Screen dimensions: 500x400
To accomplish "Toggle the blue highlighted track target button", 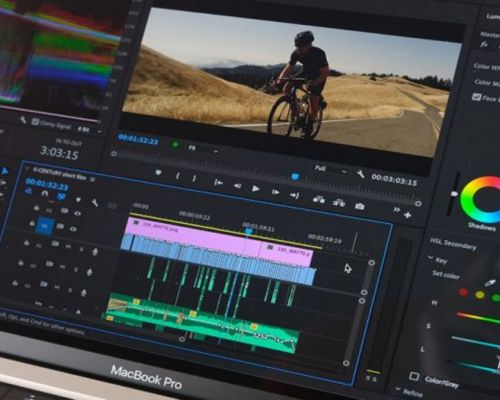I will pos(44,226).
